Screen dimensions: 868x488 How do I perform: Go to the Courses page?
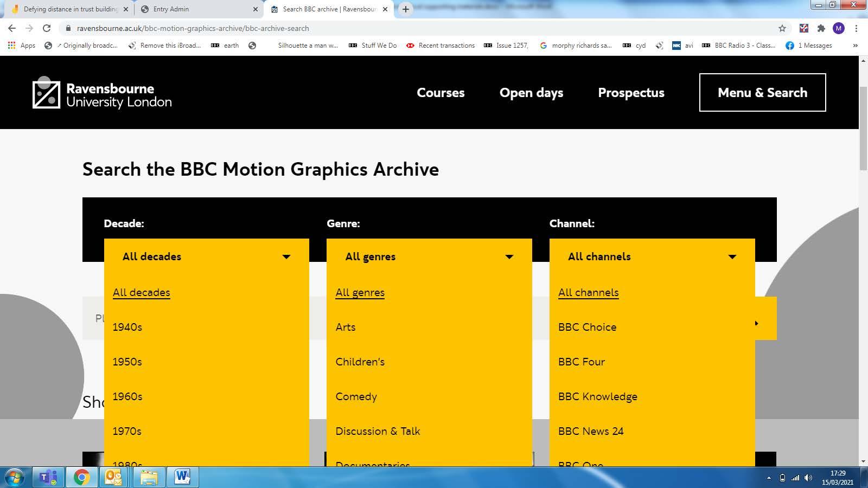[441, 93]
